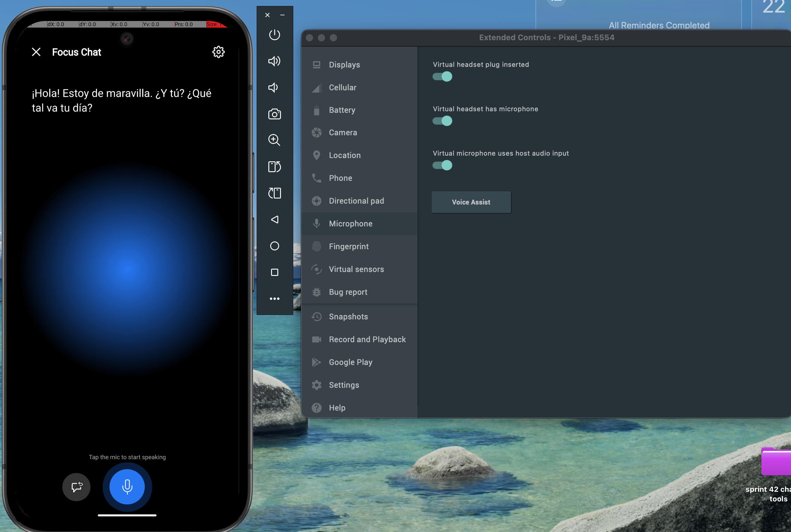
Task: Click the phone navigation gesture bar
Action: (127, 515)
